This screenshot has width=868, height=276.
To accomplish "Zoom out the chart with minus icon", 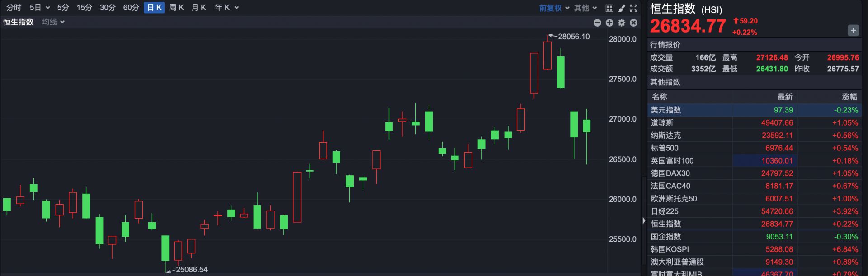I will click(597, 23).
